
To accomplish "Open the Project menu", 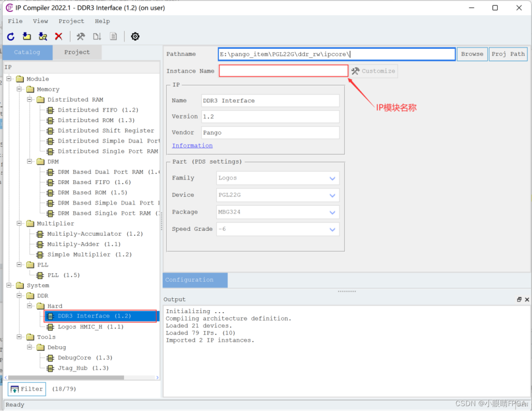I will [71, 21].
